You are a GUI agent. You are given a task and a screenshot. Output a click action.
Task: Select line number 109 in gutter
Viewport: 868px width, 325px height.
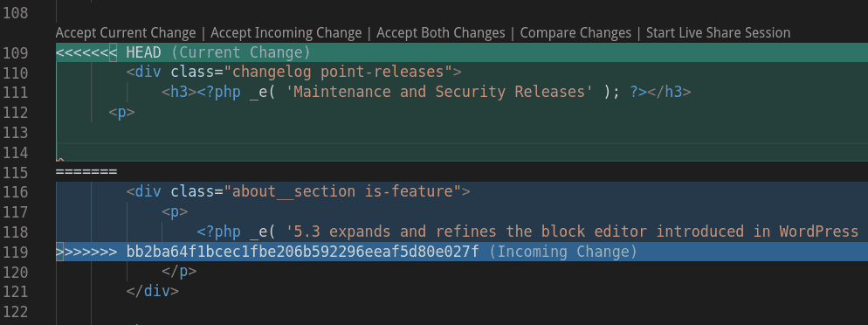16,53
